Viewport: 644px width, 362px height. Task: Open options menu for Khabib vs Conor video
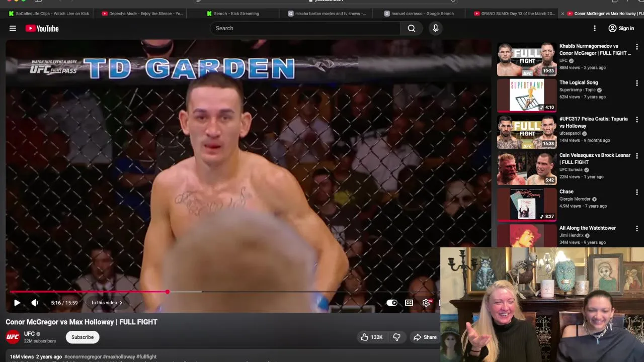(x=637, y=47)
